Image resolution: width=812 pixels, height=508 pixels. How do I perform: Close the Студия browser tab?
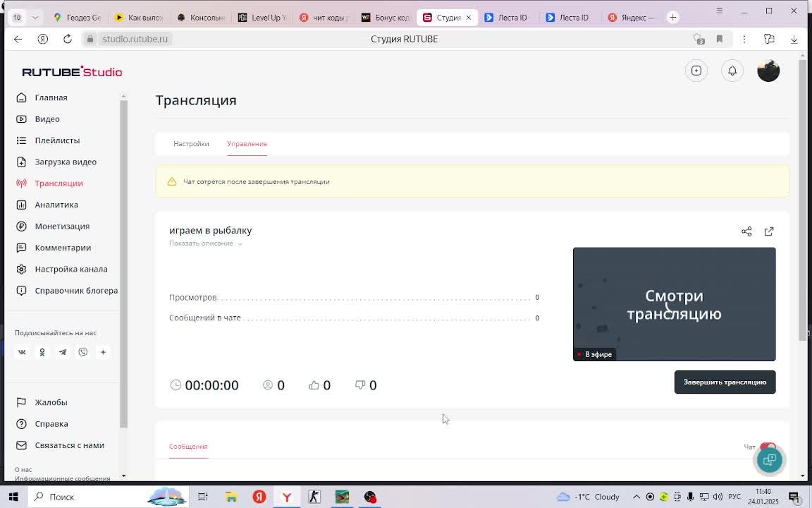click(469, 18)
